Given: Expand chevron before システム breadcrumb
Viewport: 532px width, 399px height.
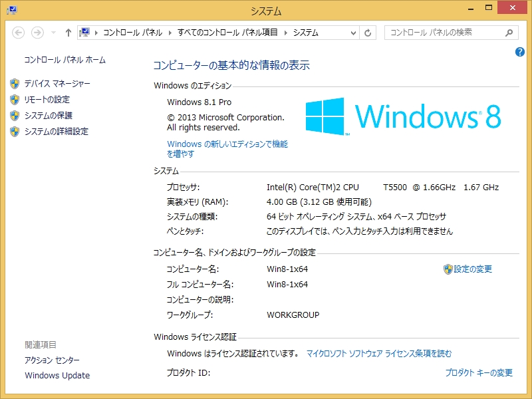Looking at the screenshot, I should pos(286,33).
